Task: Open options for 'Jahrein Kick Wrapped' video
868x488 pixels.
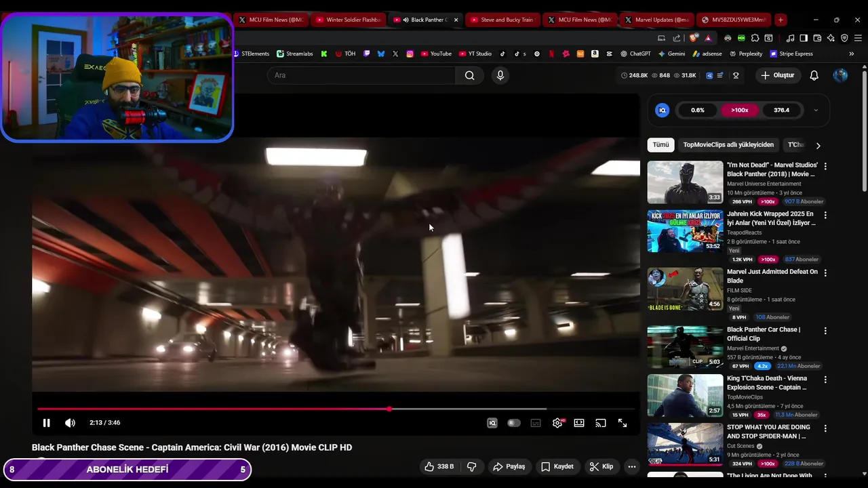Action: point(825,215)
